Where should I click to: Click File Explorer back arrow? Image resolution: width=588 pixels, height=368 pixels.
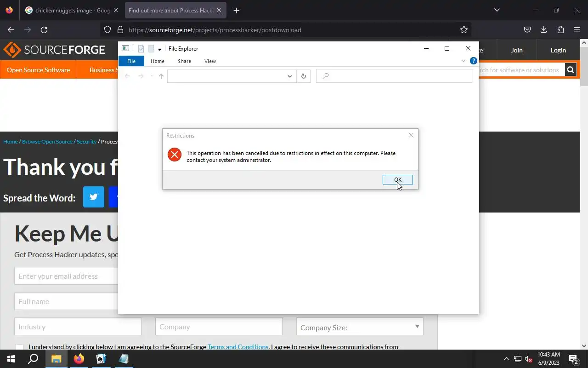click(x=127, y=76)
